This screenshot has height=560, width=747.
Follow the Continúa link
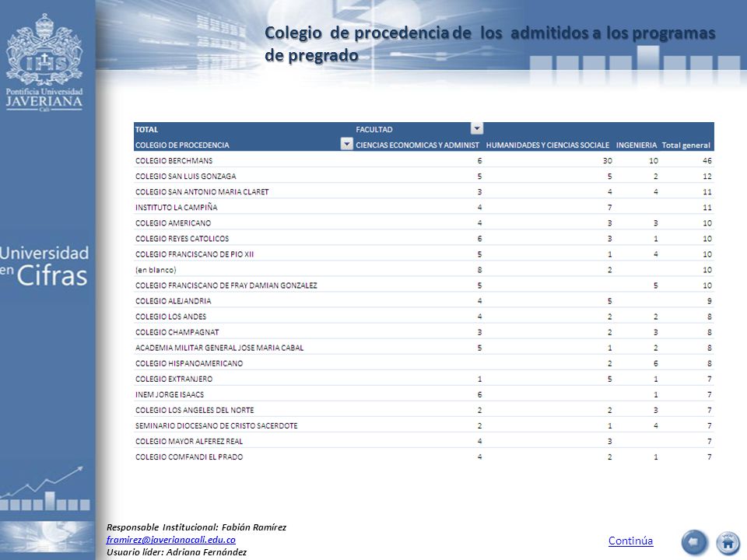pos(631,541)
